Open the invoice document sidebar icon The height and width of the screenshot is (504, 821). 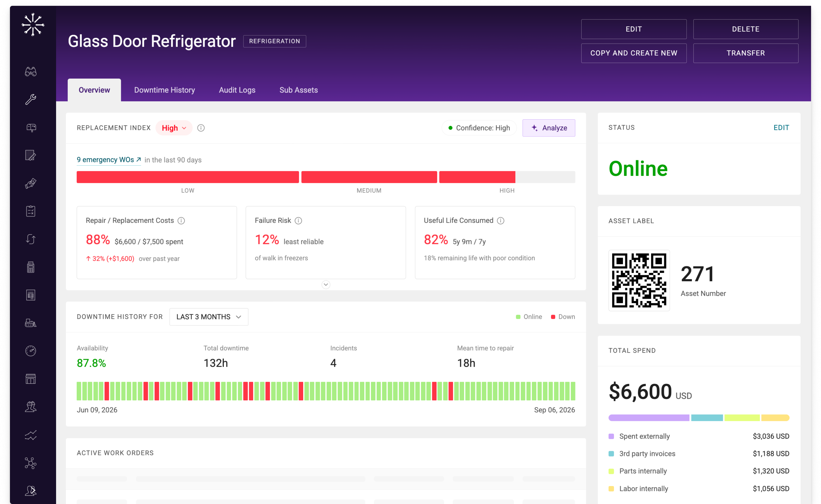pyautogui.click(x=31, y=295)
